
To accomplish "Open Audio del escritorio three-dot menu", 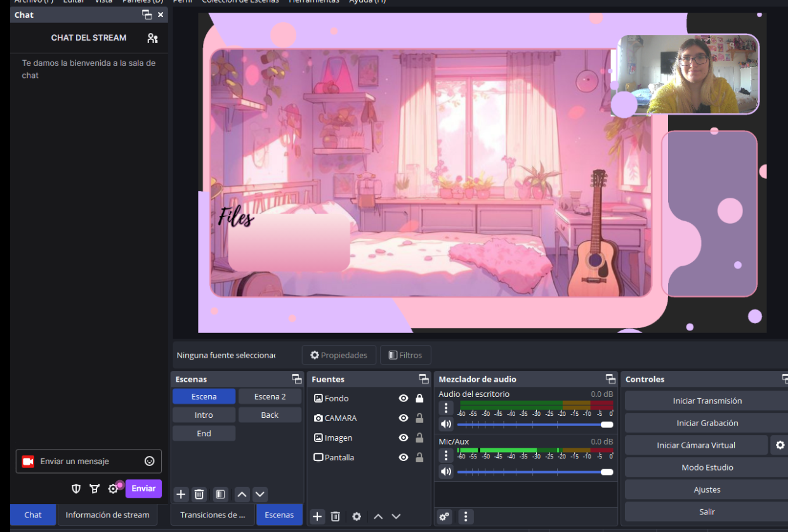I will [446, 408].
